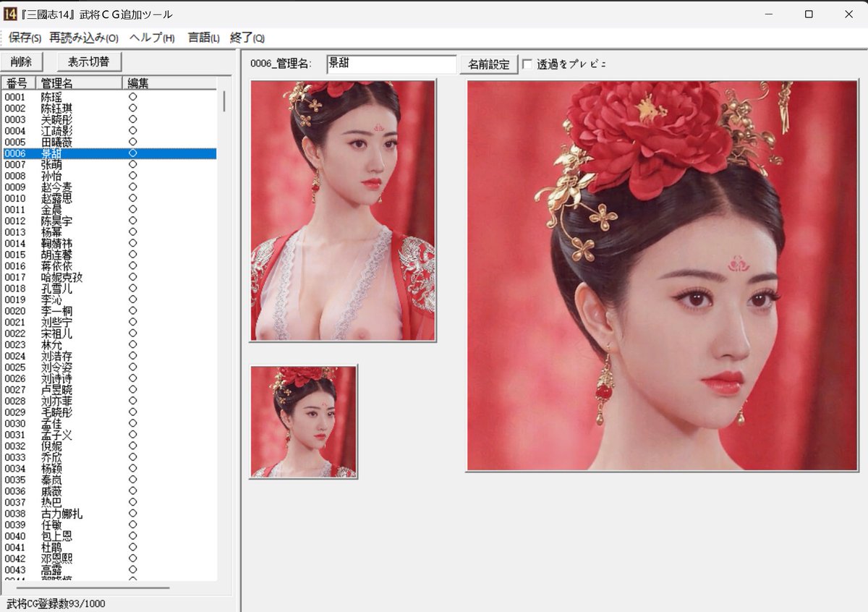The width and height of the screenshot is (868, 612).
Task: Click the 削除 button
Action: click(x=22, y=62)
